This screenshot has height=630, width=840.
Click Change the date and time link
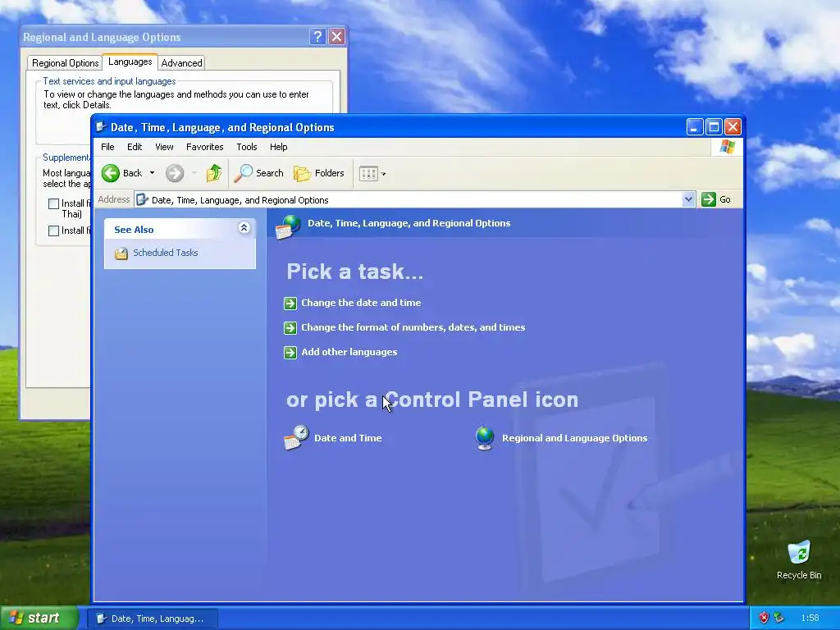click(x=361, y=303)
